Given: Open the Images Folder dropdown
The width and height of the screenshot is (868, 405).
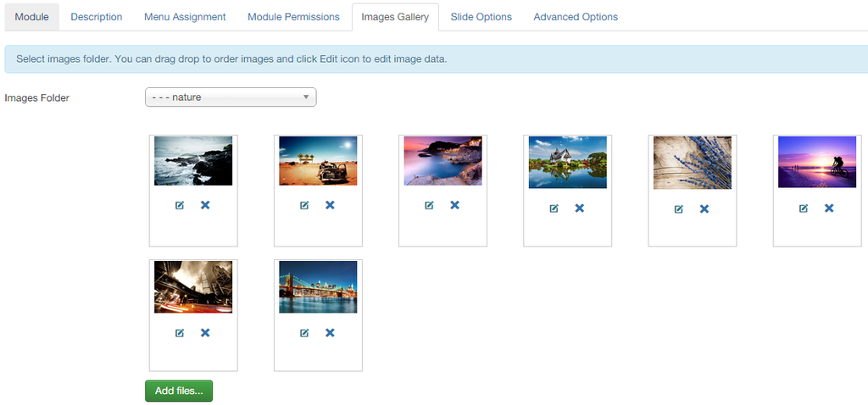Looking at the screenshot, I should 231,97.
